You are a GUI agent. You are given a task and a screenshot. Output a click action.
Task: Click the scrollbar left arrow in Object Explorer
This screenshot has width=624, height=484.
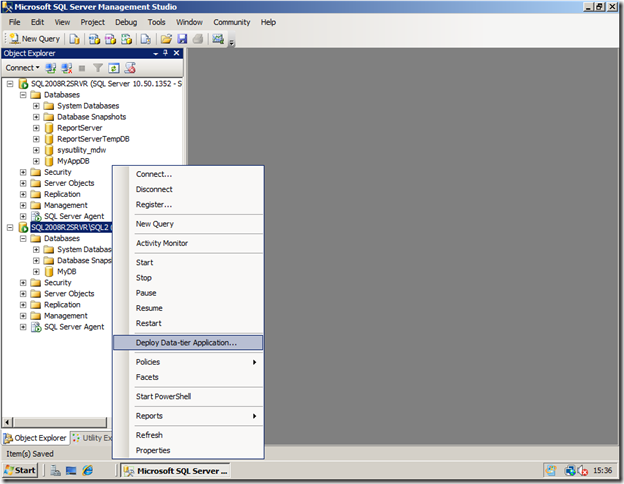tap(8, 422)
